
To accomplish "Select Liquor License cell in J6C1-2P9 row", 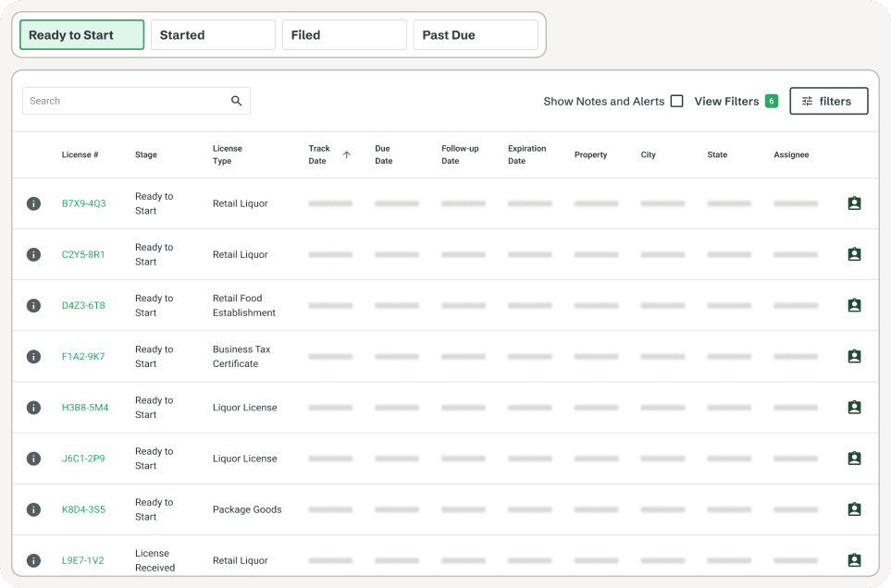I will 245,459.
